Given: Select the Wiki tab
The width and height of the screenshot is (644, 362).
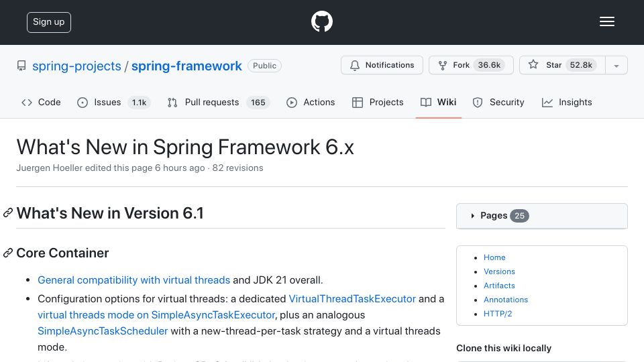Looking at the screenshot, I should tap(438, 102).
